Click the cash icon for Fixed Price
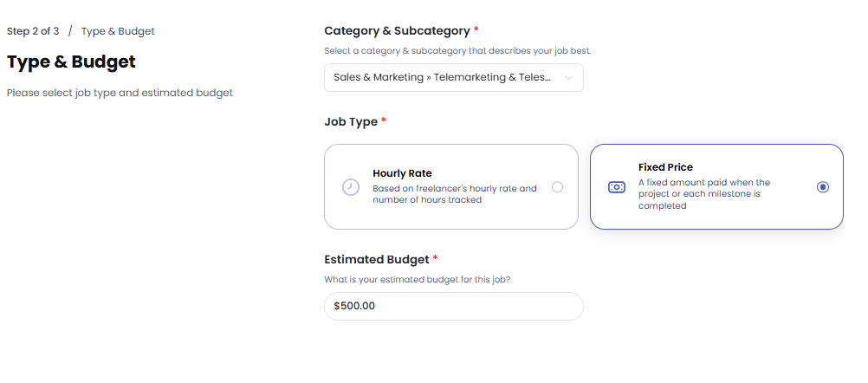Screen dimensions: 868x383 tap(617, 187)
